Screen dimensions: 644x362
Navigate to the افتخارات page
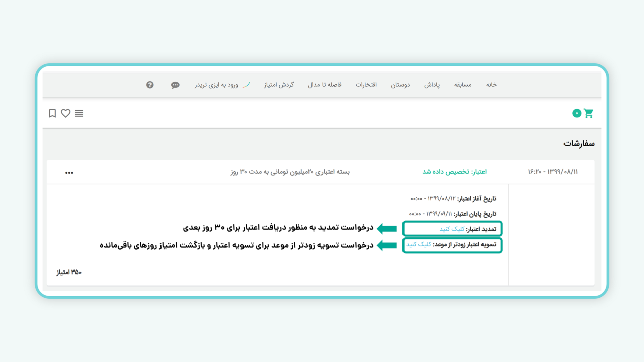point(366,85)
